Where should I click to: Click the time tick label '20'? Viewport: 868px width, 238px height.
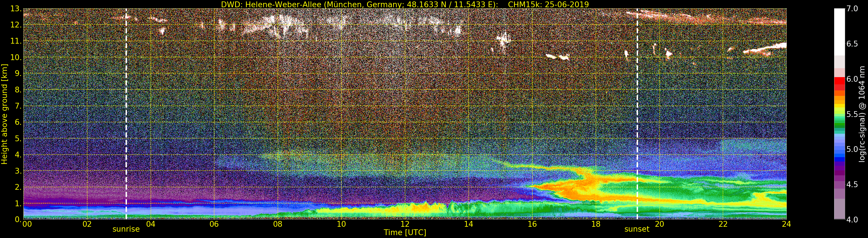(x=659, y=224)
